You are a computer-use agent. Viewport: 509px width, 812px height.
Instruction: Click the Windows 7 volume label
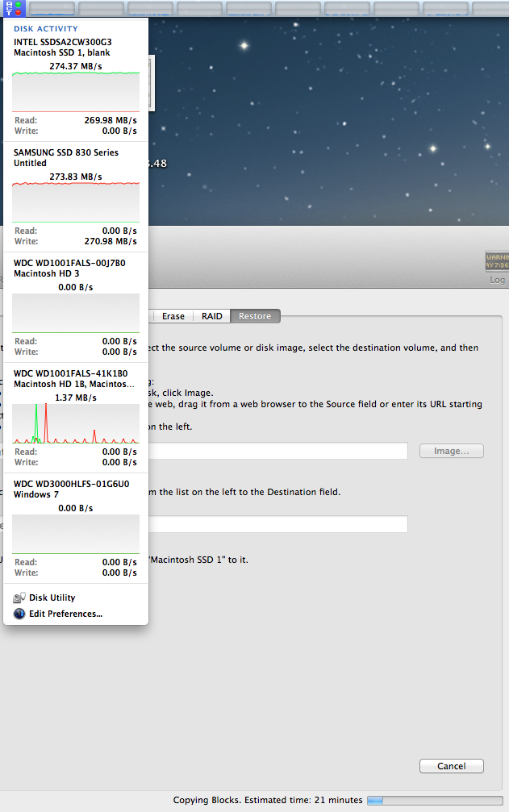pyautogui.click(x=36, y=494)
